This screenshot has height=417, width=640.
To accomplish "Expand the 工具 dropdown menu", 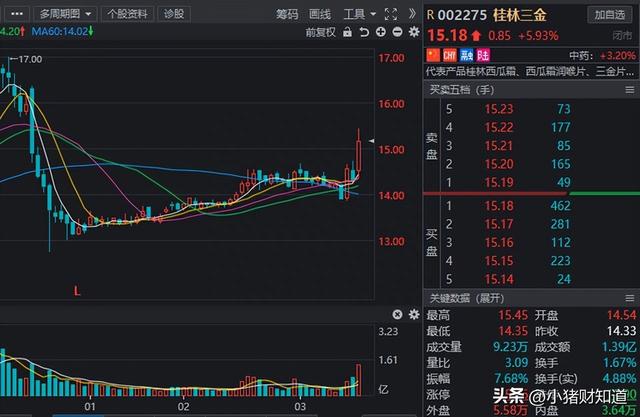I will pos(359,14).
